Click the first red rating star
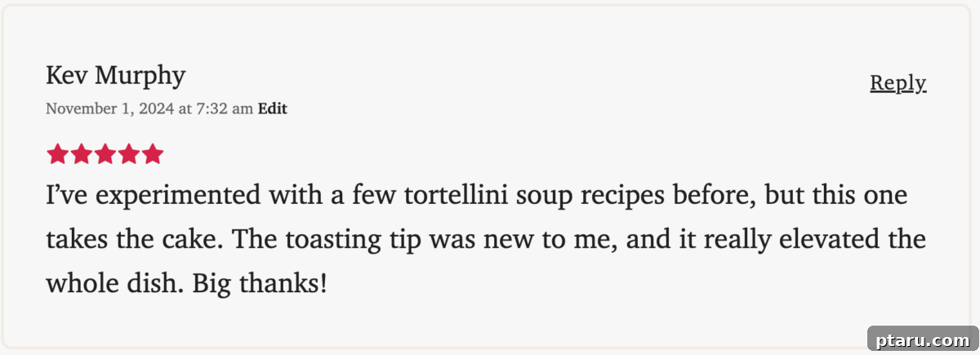Image resolution: width=980 pixels, height=355 pixels. click(x=57, y=154)
